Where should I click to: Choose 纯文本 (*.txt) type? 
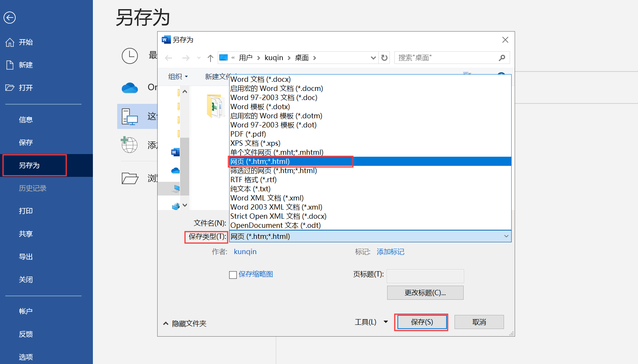(370, 189)
